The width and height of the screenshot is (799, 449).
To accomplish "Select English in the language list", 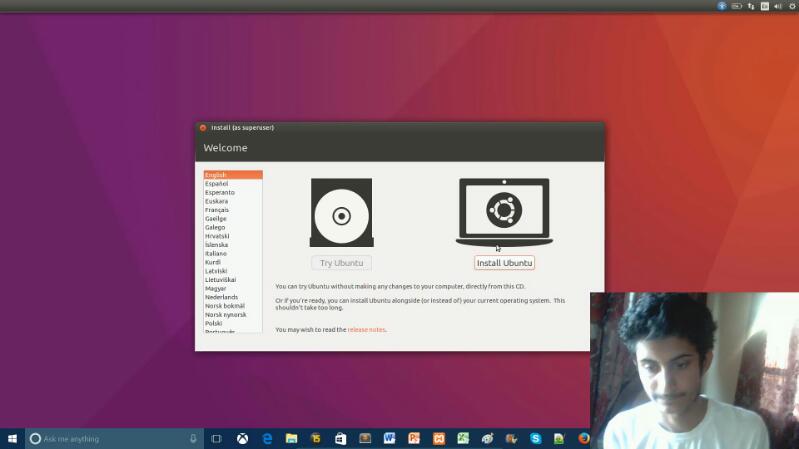I will point(233,175).
